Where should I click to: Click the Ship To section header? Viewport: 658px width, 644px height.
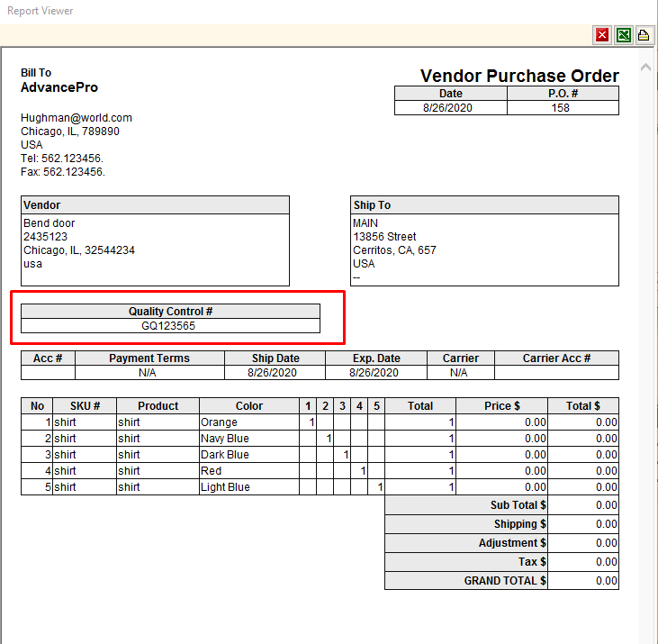coord(372,205)
